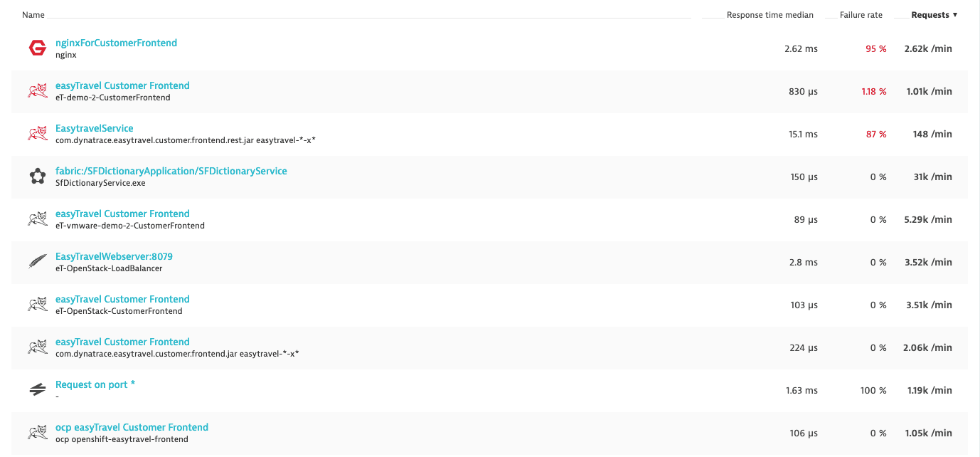The image size is (980, 457).
Task: Open the EasyTravelWebserver:8079 service
Action: pos(114,256)
